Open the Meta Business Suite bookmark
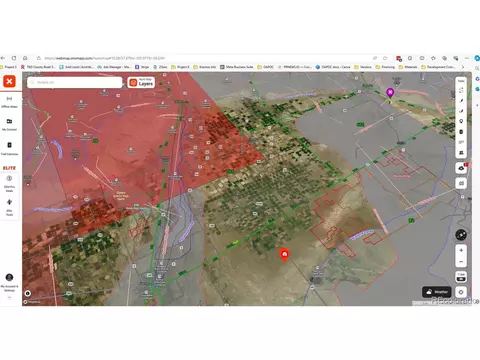The width and height of the screenshot is (480, 360). click(237, 67)
